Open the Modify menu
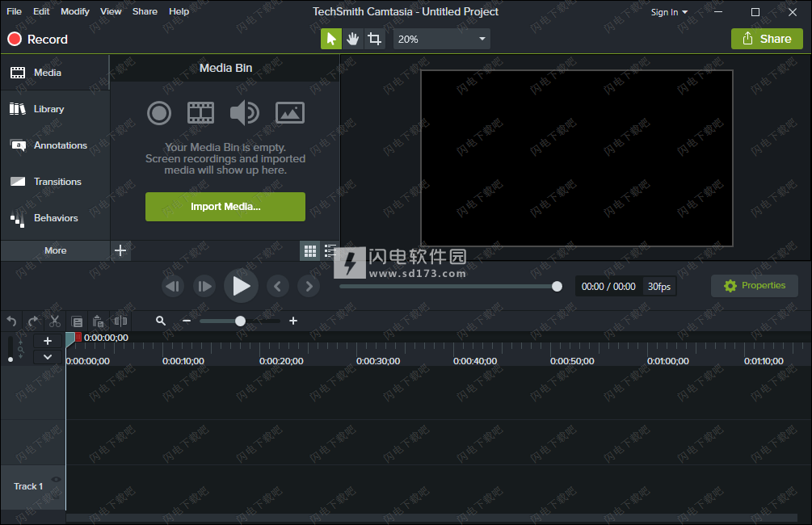Image resolution: width=812 pixels, height=525 pixels. pos(75,11)
